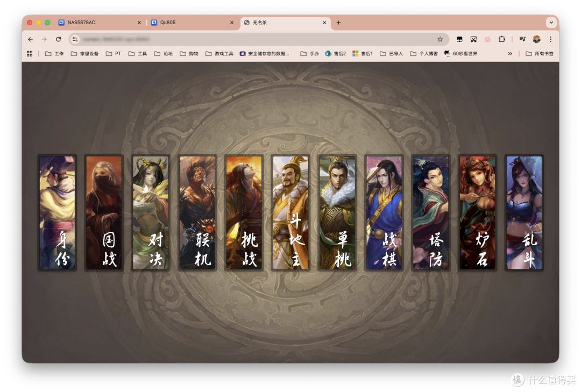The width and height of the screenshot is (581, 392).
Task: Pick the 挑战 challenge mode card
Action: (244, 213)
